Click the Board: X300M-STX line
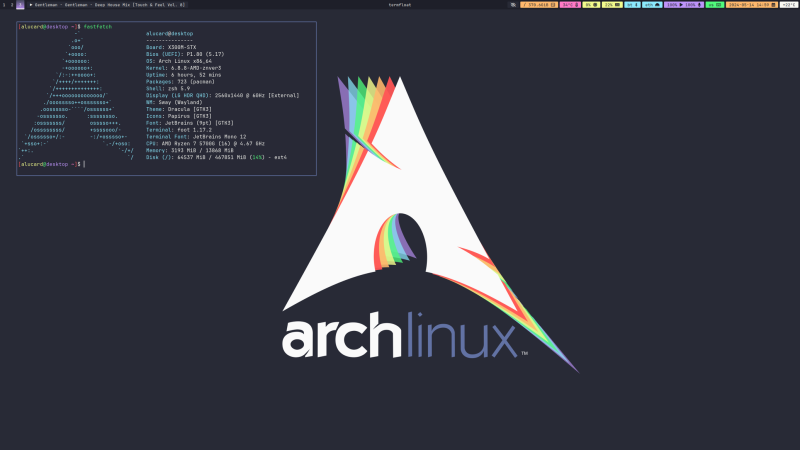 click(171, 47)
